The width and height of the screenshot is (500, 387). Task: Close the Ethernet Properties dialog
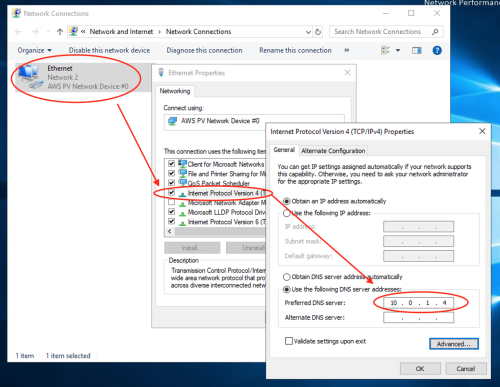pyautogui.click(x=347, y=72)
